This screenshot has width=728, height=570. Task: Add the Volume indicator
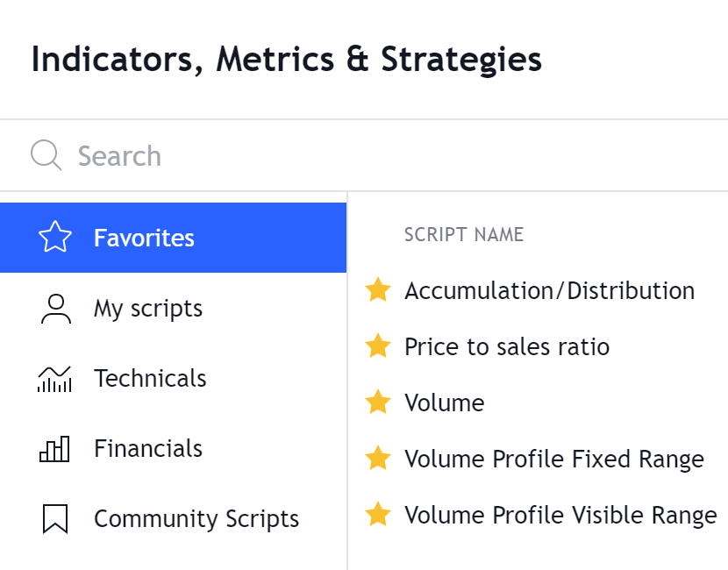click(445, 403)
